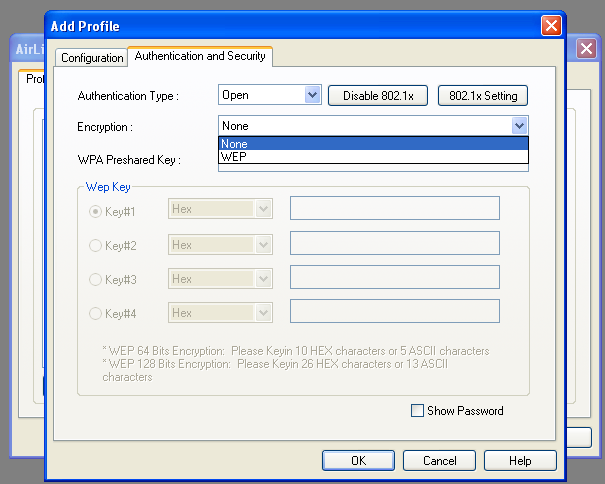Enable the Show Password checkbox
605x484 pixels.
418,411
